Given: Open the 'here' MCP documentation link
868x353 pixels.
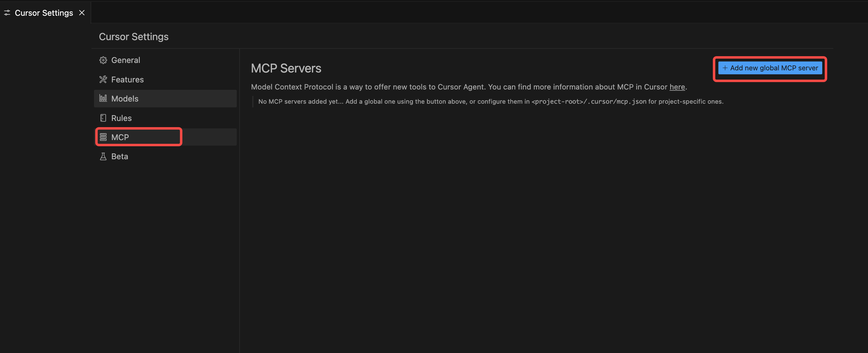Looking at the screenshot, I should coord(677,87).
